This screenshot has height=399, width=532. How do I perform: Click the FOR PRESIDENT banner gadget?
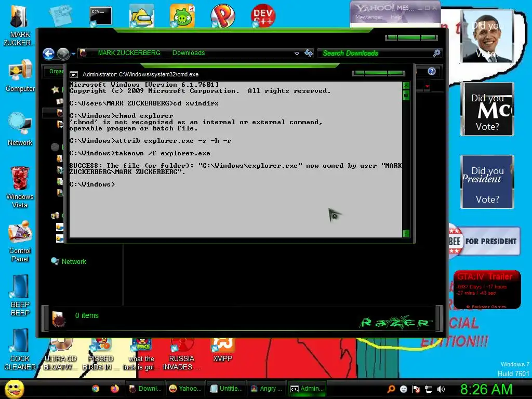pyautogui.click(x=484, y=241)
